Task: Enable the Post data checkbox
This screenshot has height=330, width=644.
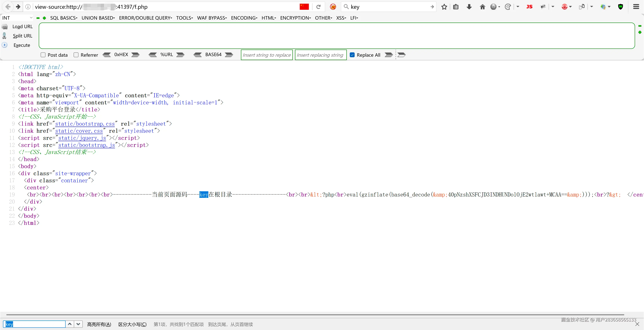Action: coord(43,55)
